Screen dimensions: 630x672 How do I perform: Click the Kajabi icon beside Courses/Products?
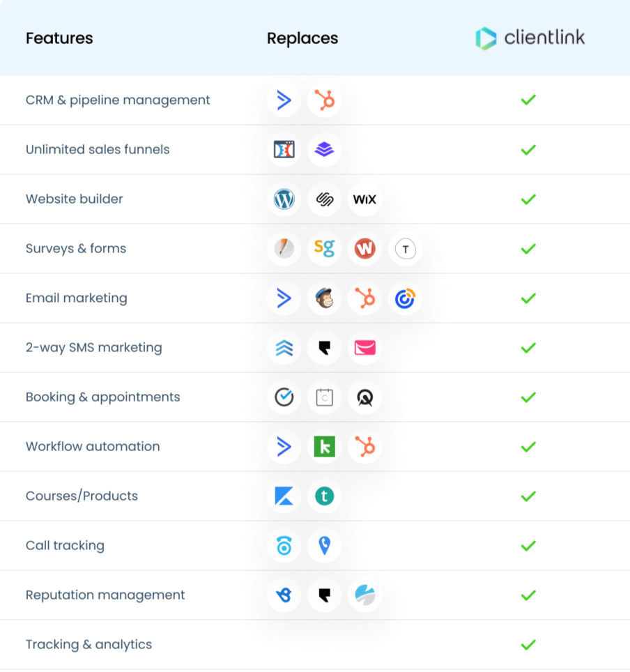tap(284, 496)
